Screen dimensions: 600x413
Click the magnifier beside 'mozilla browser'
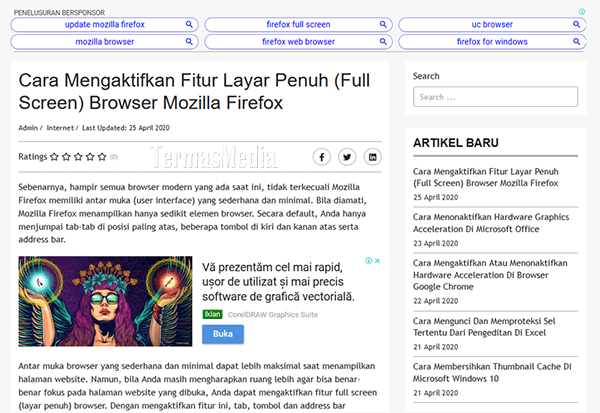[189, 41]
